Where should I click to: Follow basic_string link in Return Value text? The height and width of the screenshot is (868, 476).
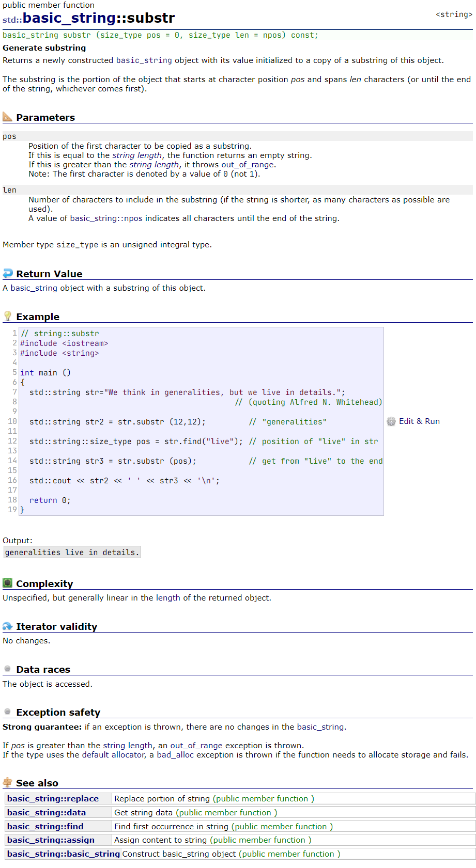[x=34, y=288]
